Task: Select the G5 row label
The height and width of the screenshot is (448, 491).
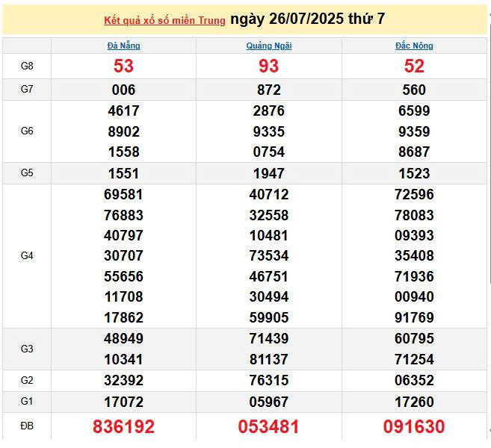Action: (x=27, y=172)
